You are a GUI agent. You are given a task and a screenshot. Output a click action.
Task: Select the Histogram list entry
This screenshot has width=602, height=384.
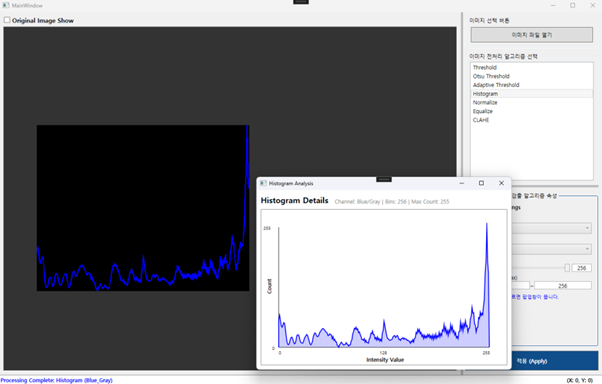[532, 94]
